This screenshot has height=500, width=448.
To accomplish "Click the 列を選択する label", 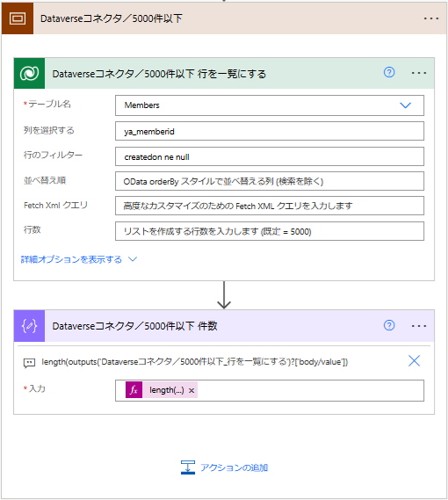I will [49, 130].
